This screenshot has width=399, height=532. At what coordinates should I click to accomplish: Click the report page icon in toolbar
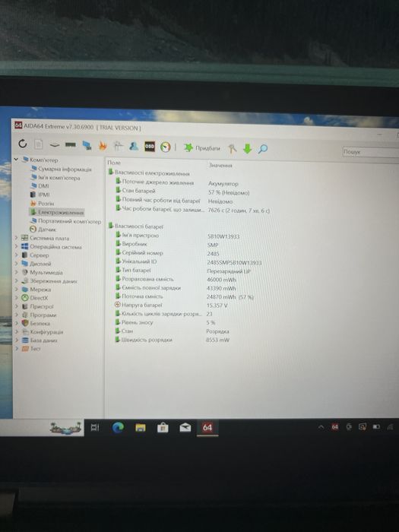pos(38,144)
